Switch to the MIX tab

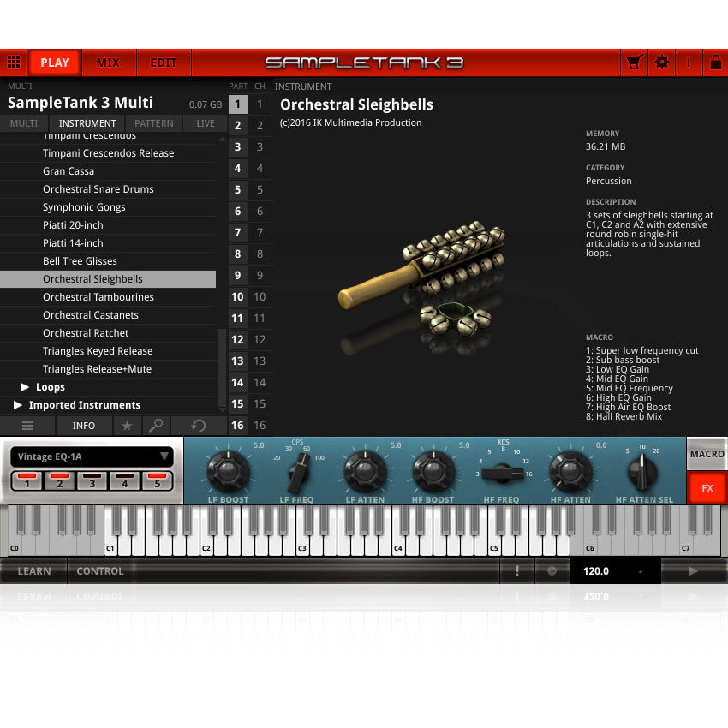[x=109, y=63]
